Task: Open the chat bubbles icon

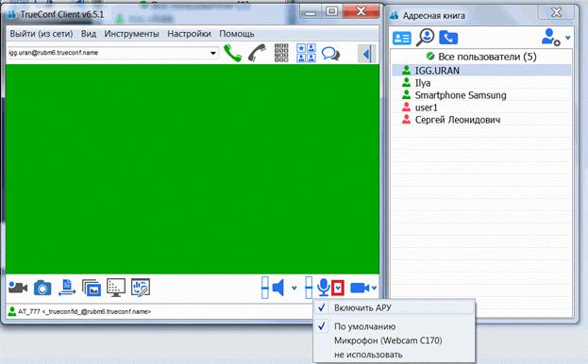Action: pos(330,54)
